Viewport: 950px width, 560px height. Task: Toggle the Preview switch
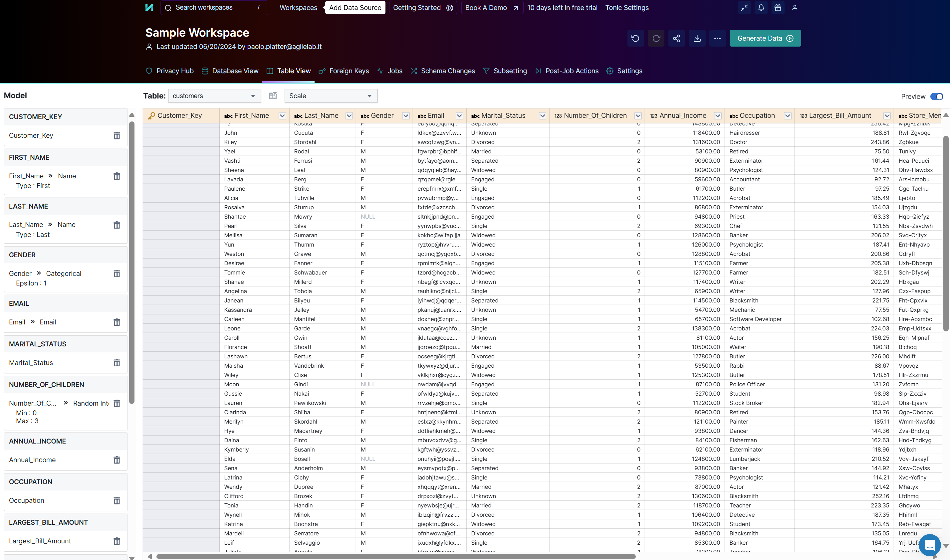tap(937, 96)
